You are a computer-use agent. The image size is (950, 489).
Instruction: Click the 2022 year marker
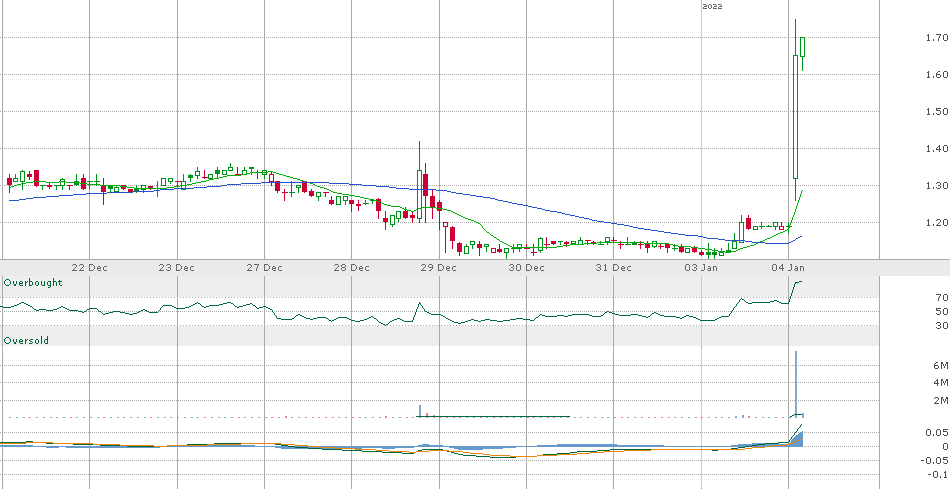(712, 6)
